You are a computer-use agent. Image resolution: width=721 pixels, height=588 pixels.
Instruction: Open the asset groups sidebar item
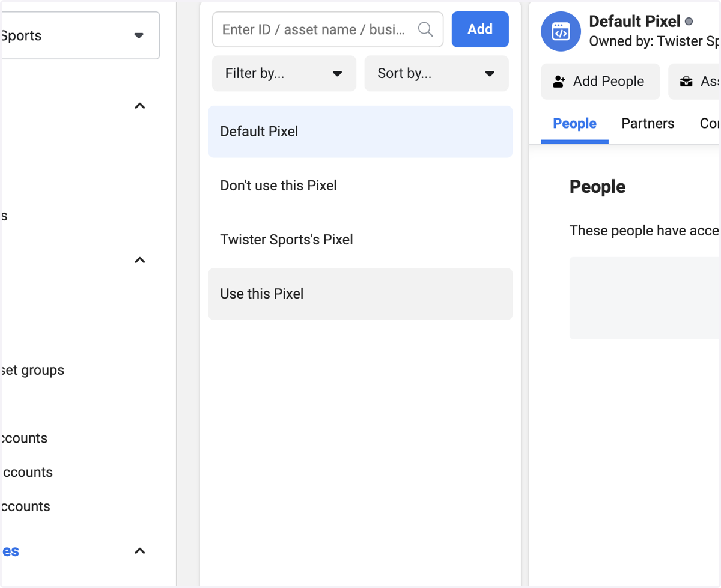[32, 370]
